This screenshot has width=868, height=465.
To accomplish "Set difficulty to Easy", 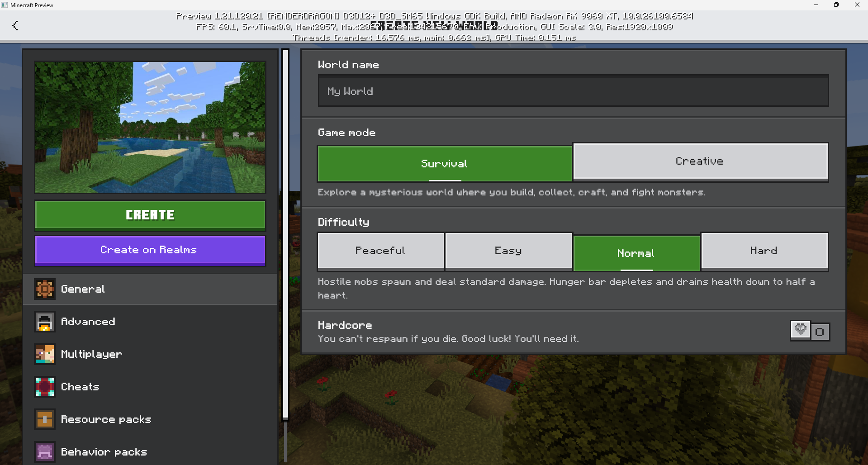I will click(509, 251).
